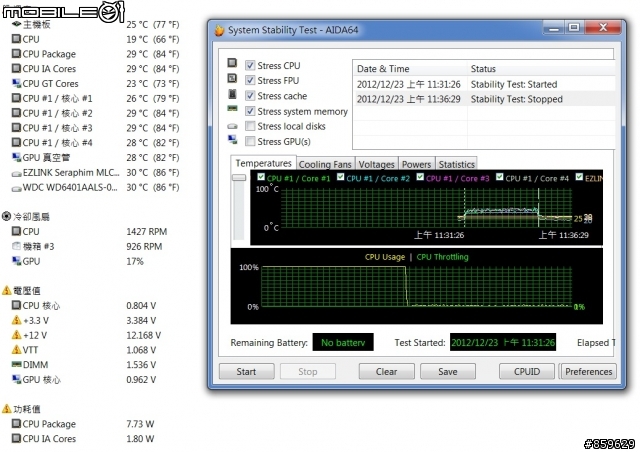This screenshot has height=452, width=640.
Task: Switch to the Cooling Fans tab
Action: tap(325, 164)
